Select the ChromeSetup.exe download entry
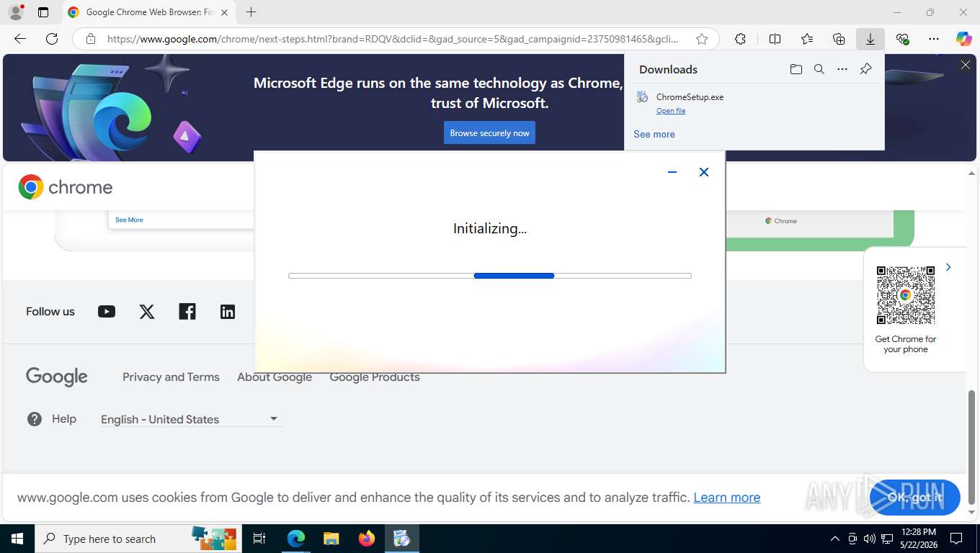Screen dimensions: 980x553 (x=754, y=103)
